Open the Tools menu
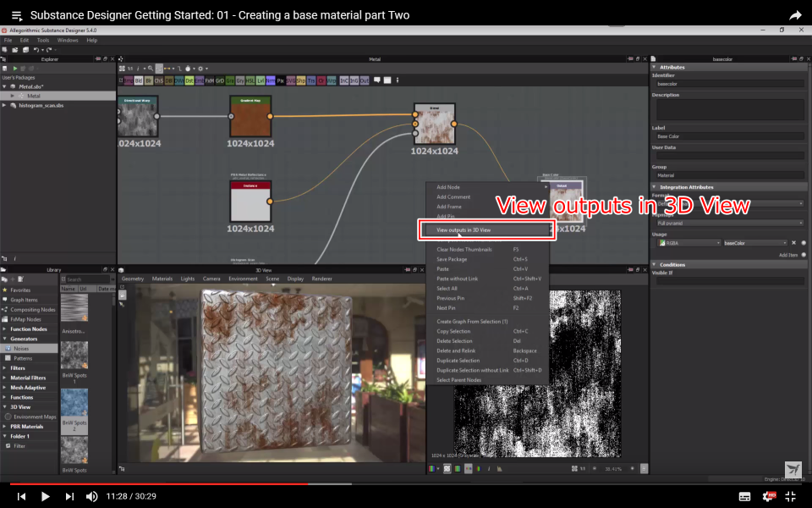 pos(43,41)
